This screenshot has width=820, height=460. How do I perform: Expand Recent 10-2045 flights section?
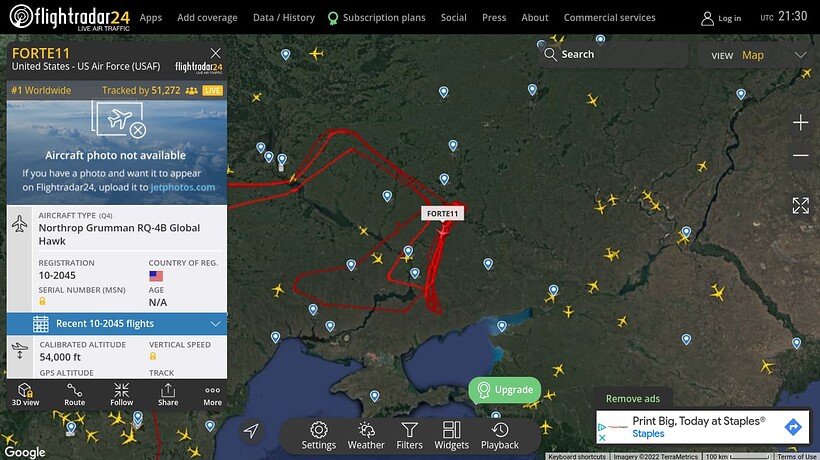117,324
